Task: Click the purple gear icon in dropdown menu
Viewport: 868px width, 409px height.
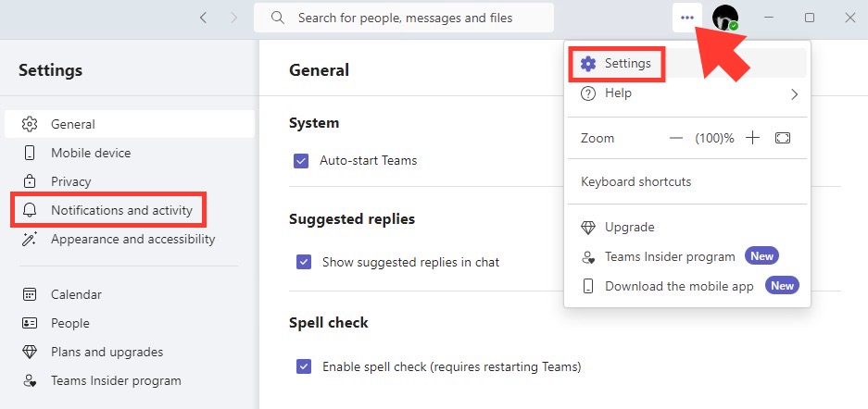Action: click(588, 64)
